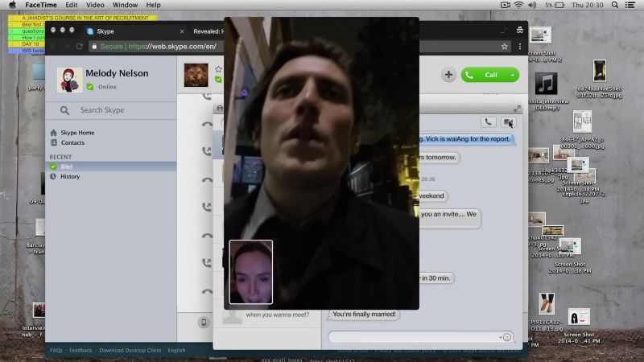Expand the chat window with the arrows icon
The height and width of the screenshot is (362, 644).
click(x=517, y=109)
